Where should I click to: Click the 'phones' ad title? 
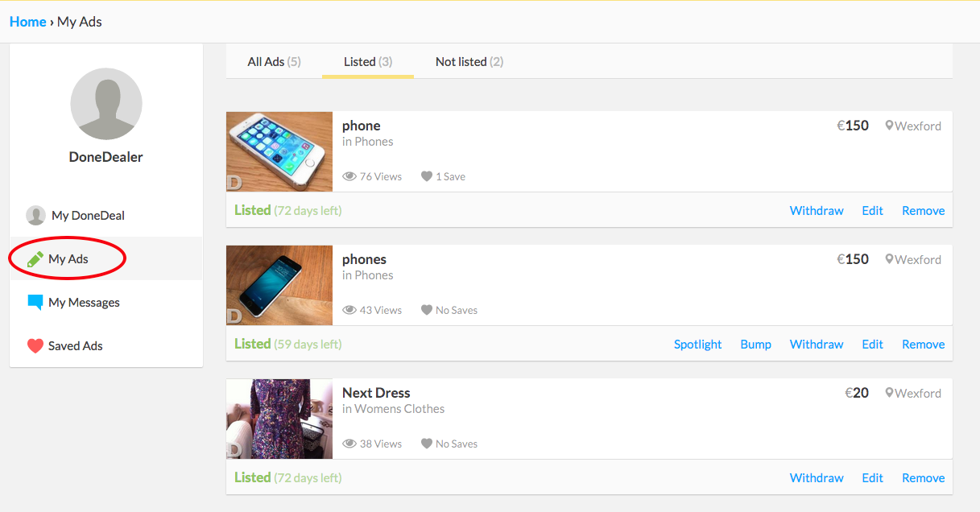tap(364, 259)
